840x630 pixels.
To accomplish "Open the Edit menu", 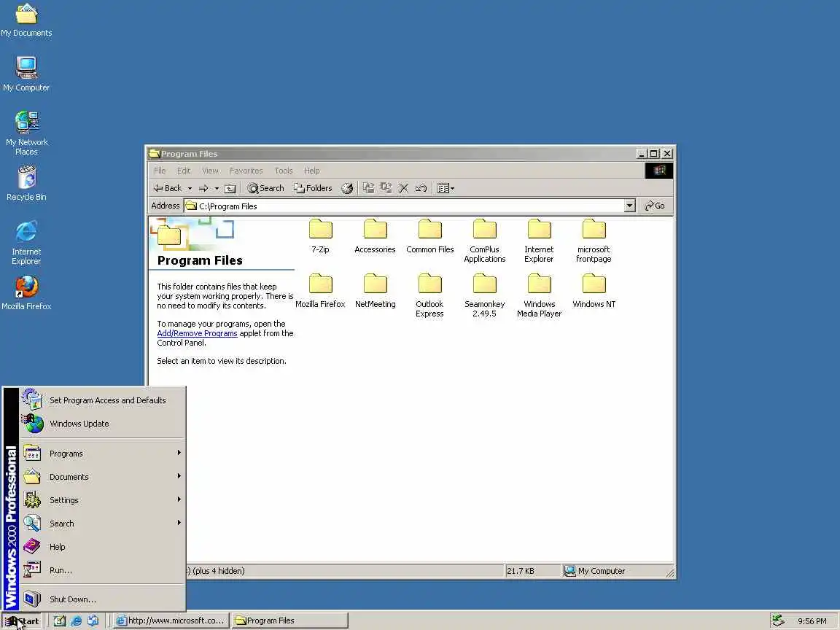I will click(184, 171).
